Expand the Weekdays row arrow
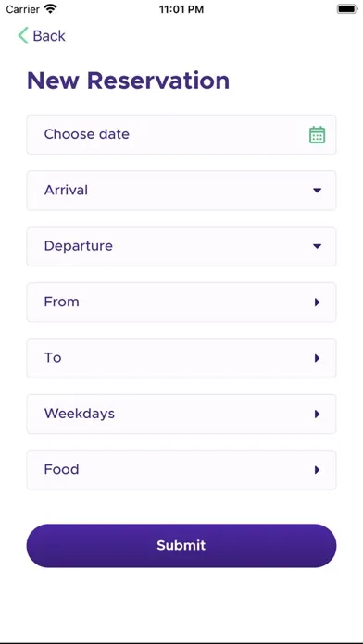Screen dimensions: 363x644 coord(317,414)
